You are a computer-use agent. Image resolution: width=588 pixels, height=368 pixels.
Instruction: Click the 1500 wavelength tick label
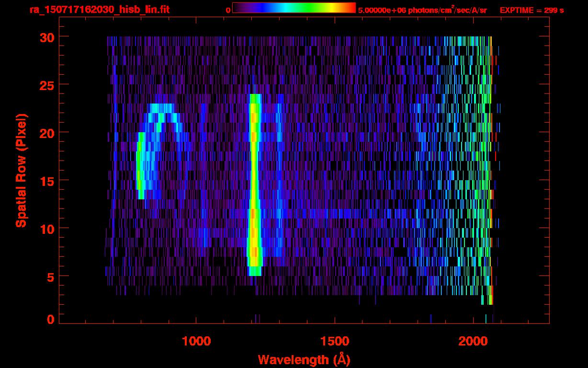(335, 341)
